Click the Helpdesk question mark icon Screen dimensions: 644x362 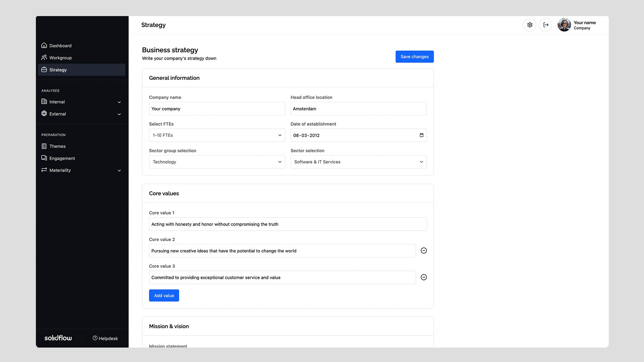[x=95, y=338]
